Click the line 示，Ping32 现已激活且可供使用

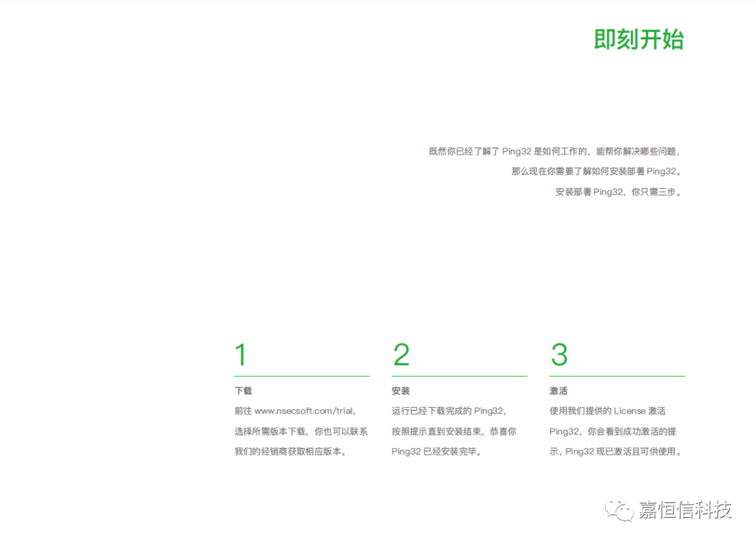(x=616, y=451)
